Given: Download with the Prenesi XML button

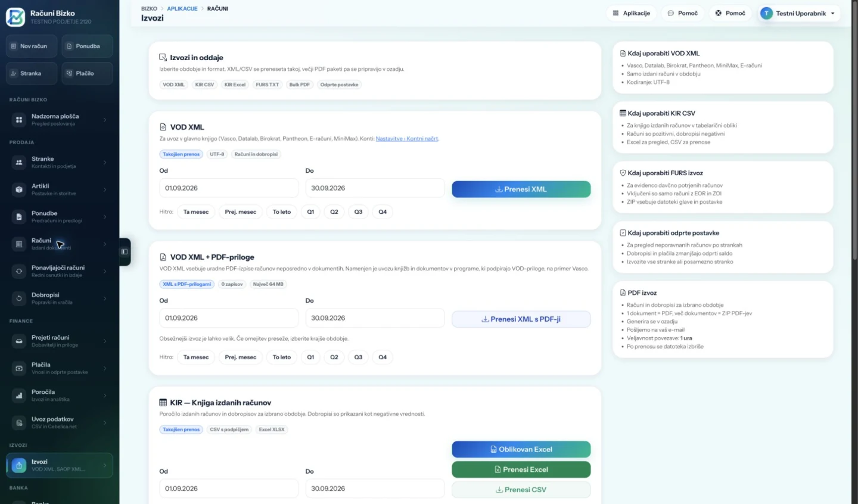Looking at the screenshot, I should point(521,189).
